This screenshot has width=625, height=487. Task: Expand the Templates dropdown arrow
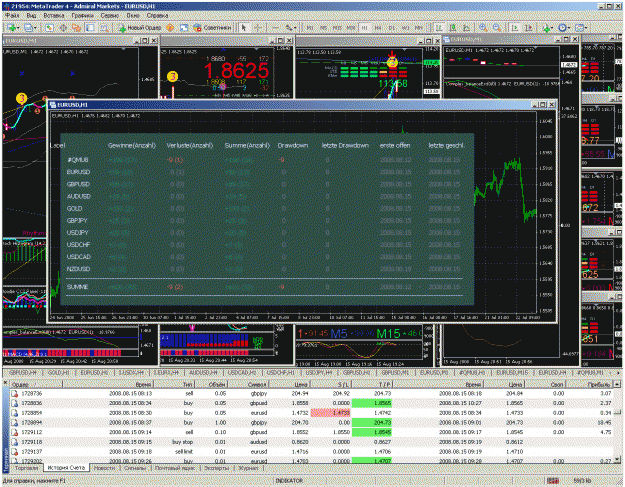point(586,27)
